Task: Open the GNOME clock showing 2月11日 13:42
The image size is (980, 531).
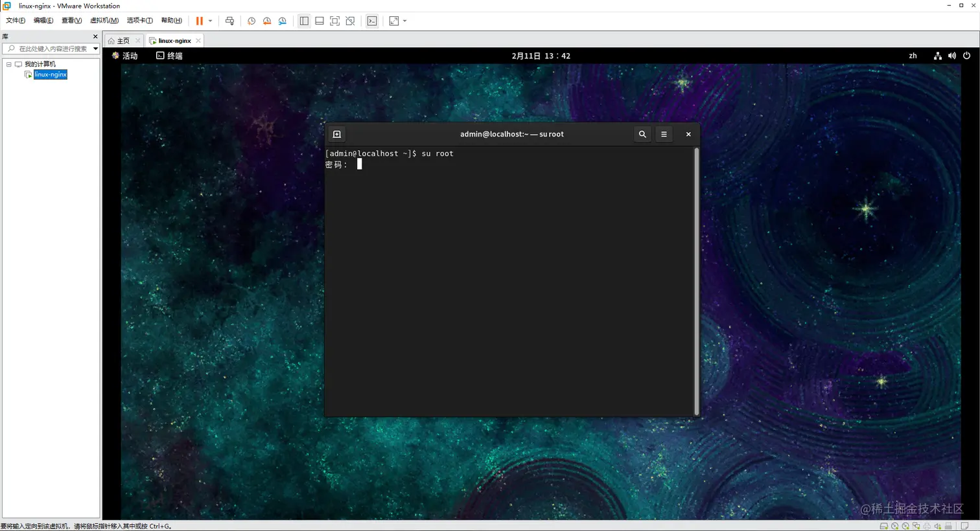Action: click(x=541, y=56)
